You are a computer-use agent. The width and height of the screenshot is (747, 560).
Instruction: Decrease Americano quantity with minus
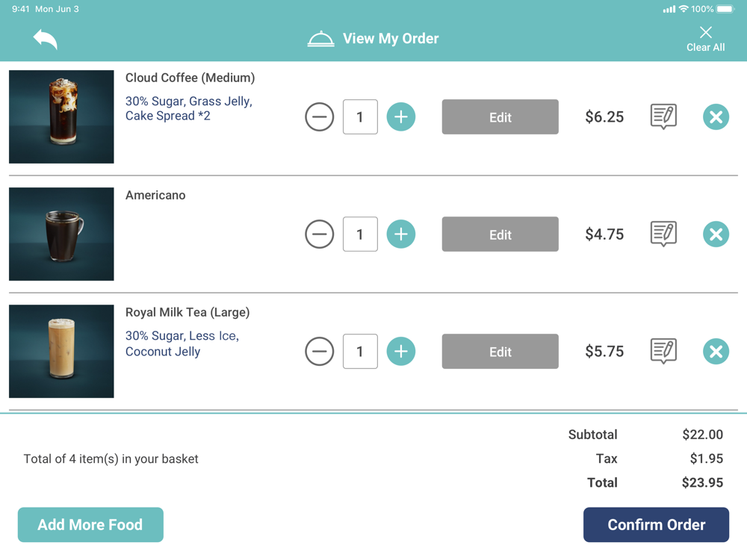pyautogui.click(x=319, y=234)
